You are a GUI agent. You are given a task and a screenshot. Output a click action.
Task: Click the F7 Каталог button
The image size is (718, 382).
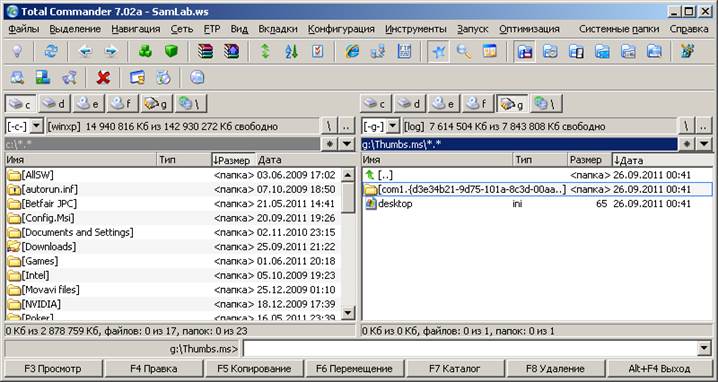pos(455,369)
